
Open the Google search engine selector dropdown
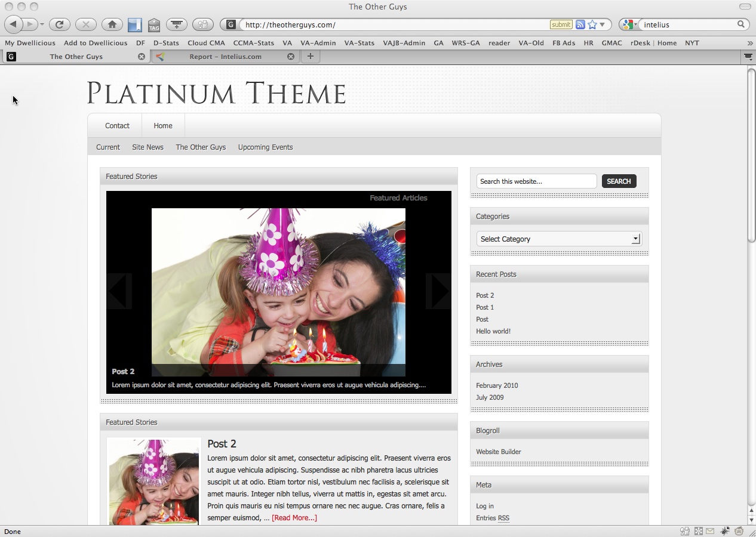tap(628, 24)
